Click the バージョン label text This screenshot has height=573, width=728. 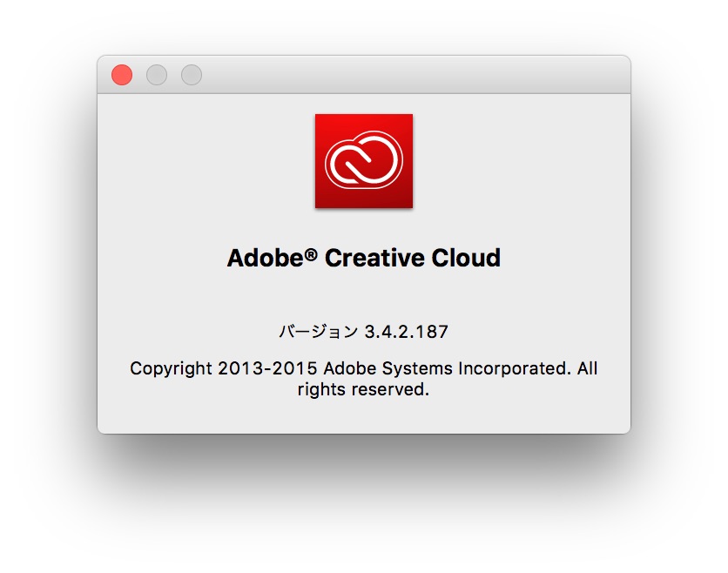point(317,332)
